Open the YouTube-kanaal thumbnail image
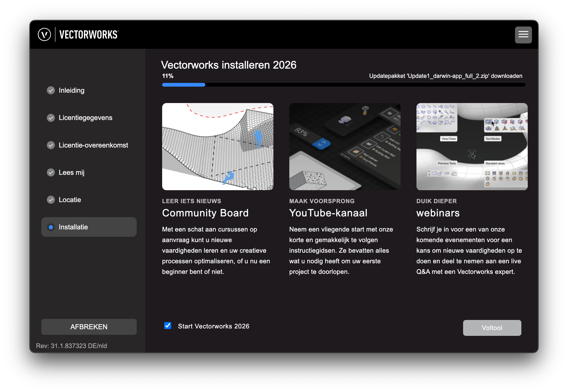Screen dimensions: 568x392 [x=345, y=146]
